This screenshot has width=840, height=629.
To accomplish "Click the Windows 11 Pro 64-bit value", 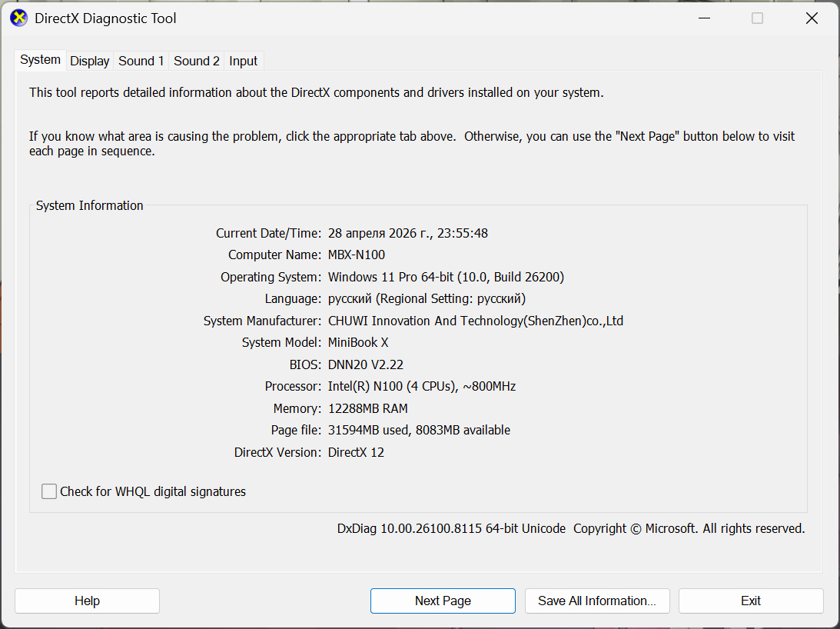I will coord(446,277).
